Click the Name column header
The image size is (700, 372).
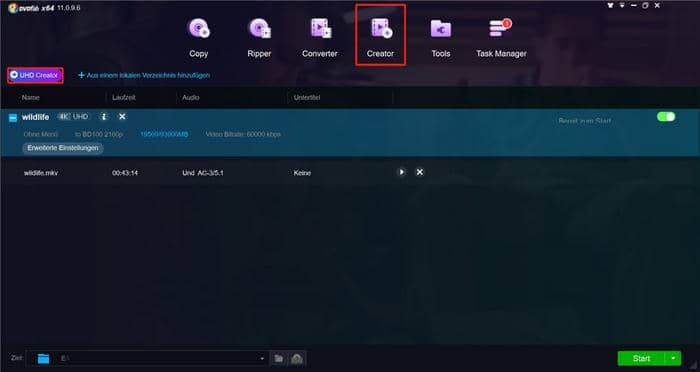30,97
